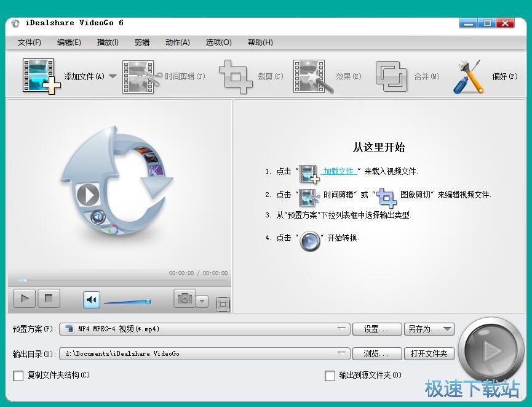Image resolution: width=532 pixels, height=407 pixels.
Task: Open Preferences (偏好) tools icon
Action: 469,77
